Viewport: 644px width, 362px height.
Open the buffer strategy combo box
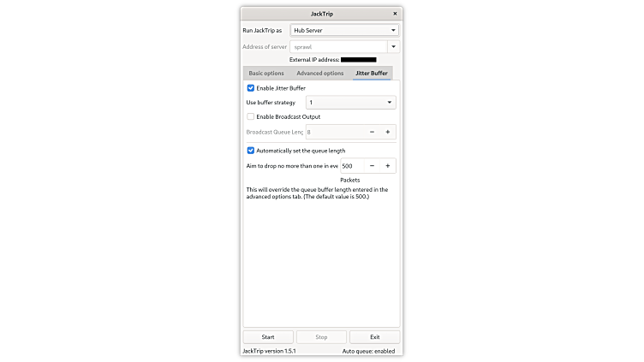click(351, 102)
